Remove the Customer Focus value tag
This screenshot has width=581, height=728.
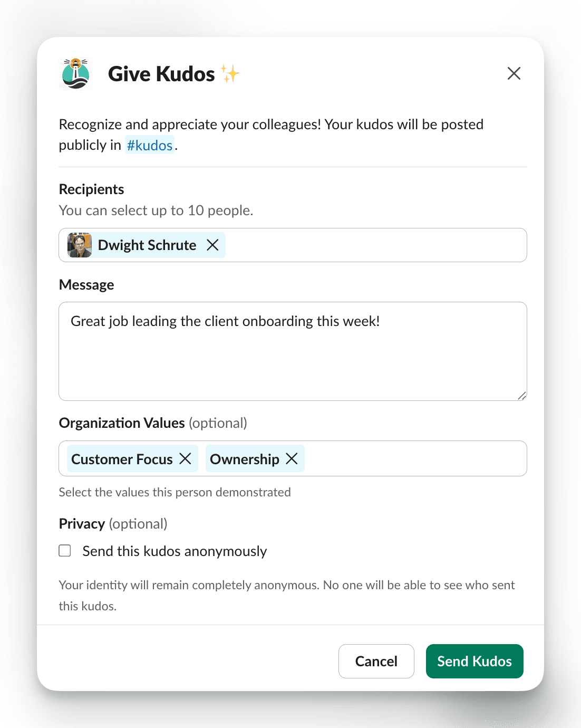pyautogui.click(x=185, y=458)
